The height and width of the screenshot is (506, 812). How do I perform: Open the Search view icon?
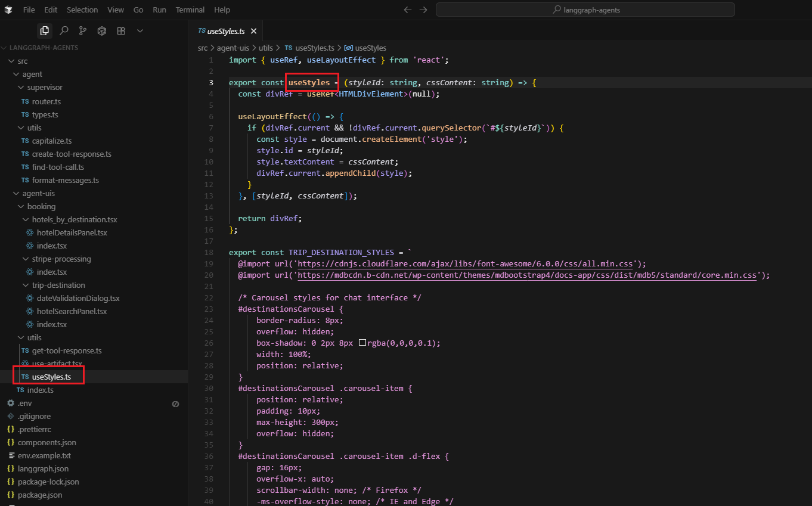[x=64, y=31]
